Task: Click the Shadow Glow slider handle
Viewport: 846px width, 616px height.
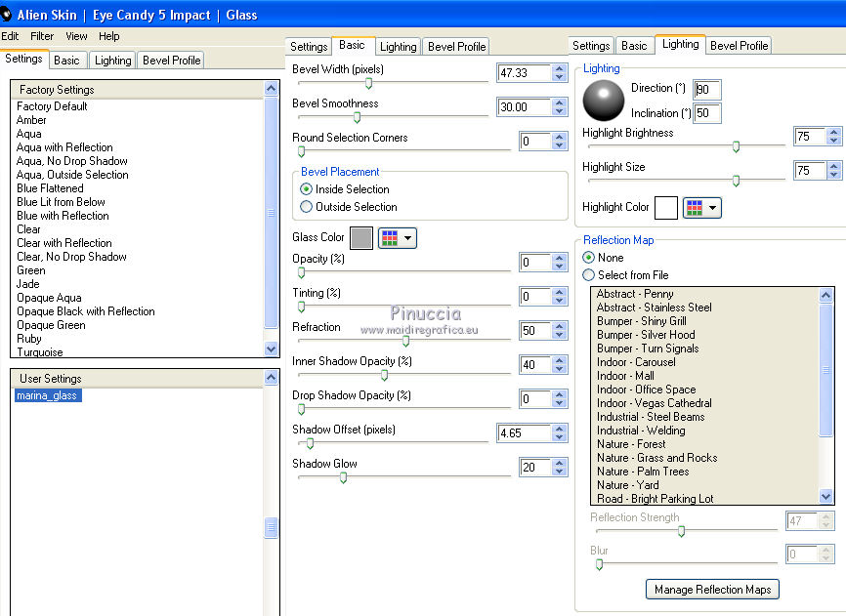Action: (x=343, y=477)
